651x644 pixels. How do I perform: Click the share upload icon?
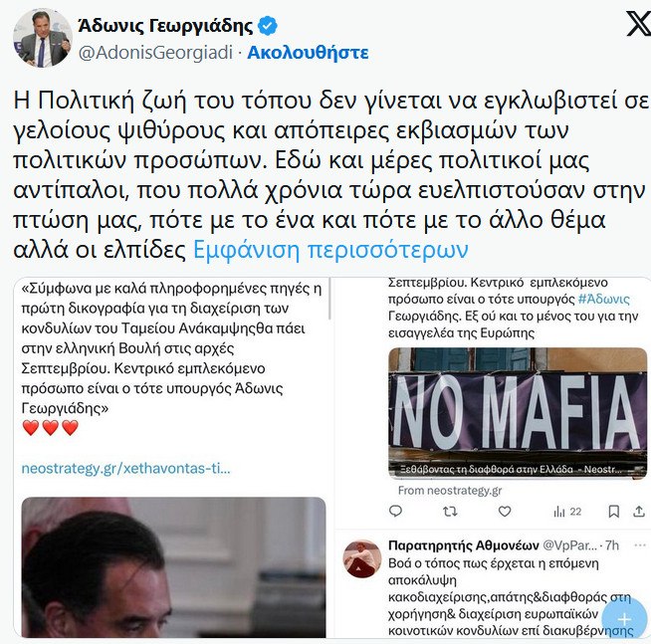coord(639,512)
